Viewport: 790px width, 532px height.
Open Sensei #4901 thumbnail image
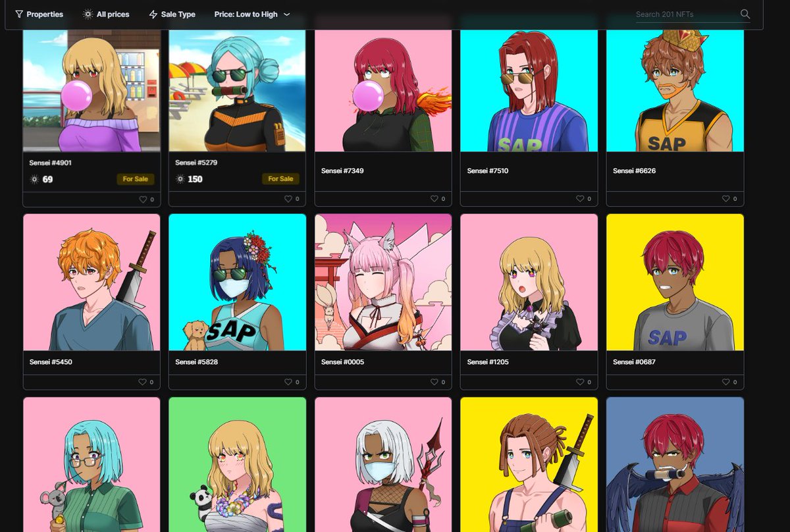[92, 90]
